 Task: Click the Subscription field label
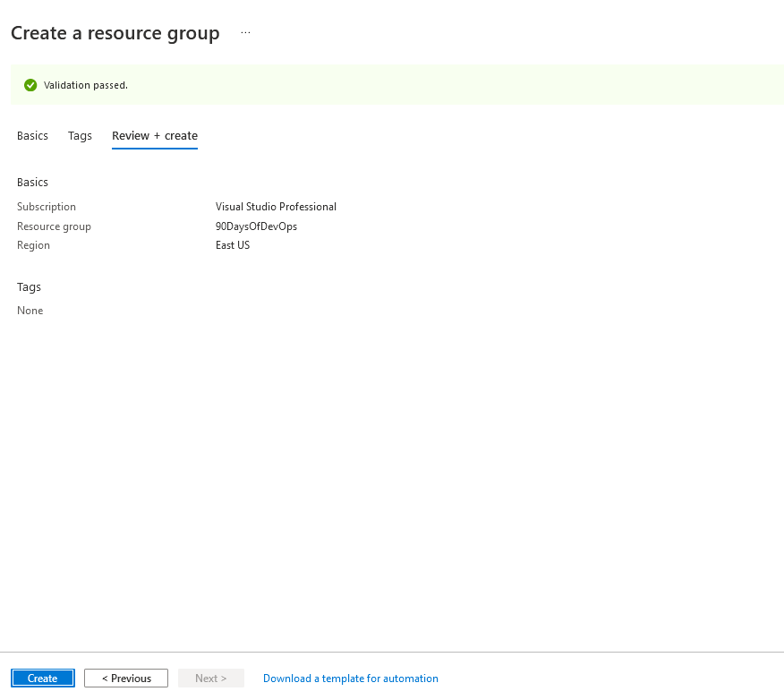47,207
